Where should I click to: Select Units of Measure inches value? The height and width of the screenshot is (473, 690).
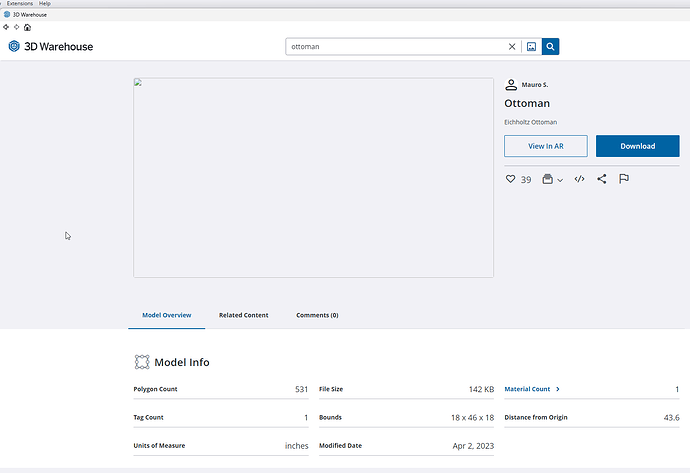coord(297,445)
